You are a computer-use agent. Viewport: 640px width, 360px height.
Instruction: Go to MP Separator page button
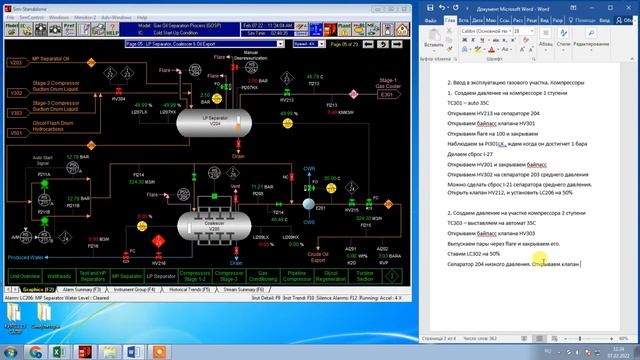tap(127, 276)
